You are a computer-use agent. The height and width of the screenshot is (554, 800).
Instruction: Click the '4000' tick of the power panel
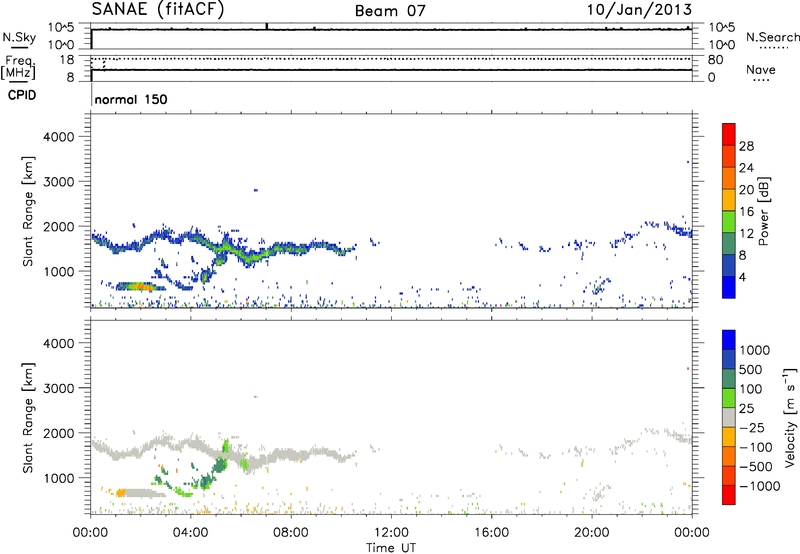pos(59,137)
